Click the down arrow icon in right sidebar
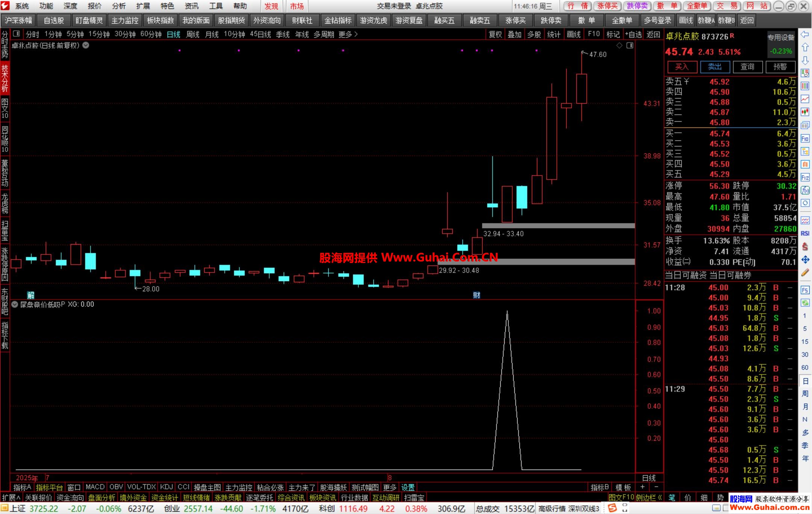The image size is (812, 514). (805, 60)
